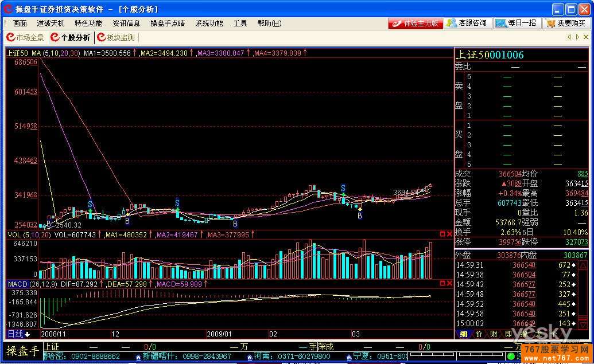The width and height of the screenshot is (594, 364).
Task: Maximize the VOL indicator panel
Action: click(x=442, y=234)
